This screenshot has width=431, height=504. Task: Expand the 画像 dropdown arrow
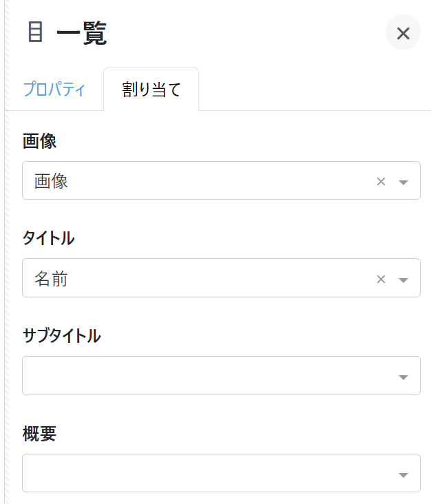click(403, 182)
